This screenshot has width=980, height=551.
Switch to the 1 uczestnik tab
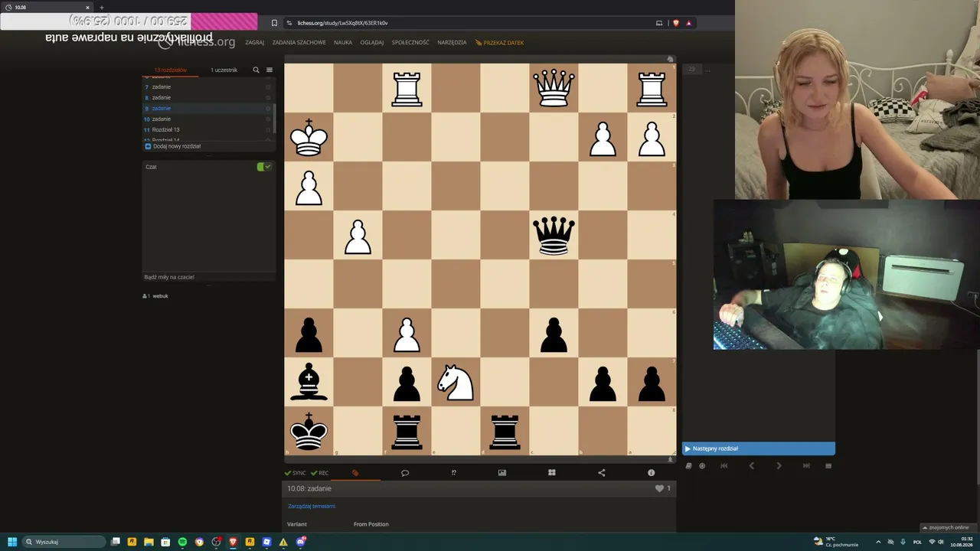224,70
